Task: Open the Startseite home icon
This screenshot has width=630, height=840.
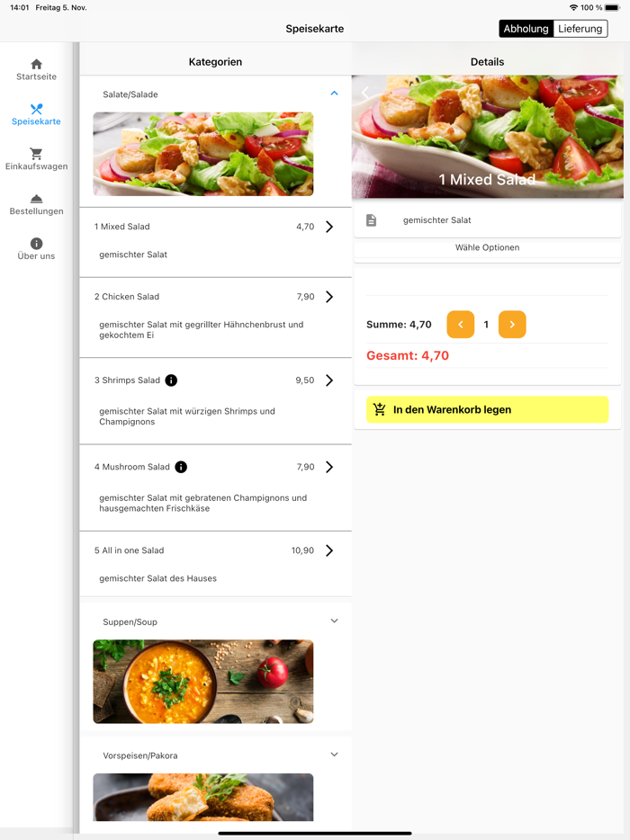Action: coord(36,64)
